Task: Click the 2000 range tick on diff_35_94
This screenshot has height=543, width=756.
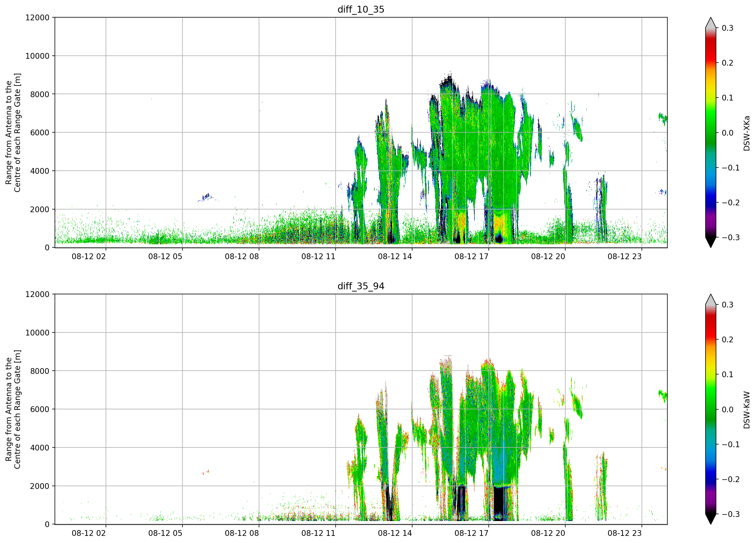Action: tap(40, 486)
